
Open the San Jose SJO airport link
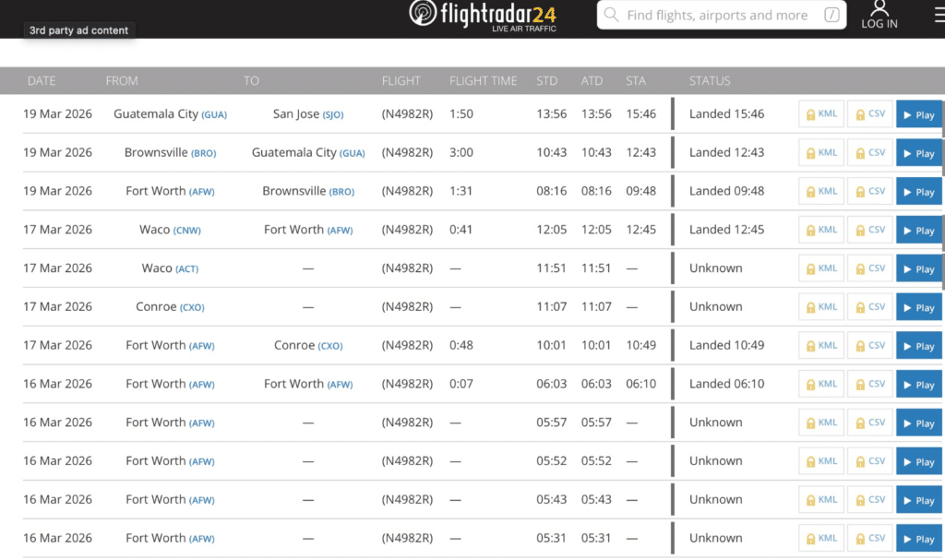333,114
